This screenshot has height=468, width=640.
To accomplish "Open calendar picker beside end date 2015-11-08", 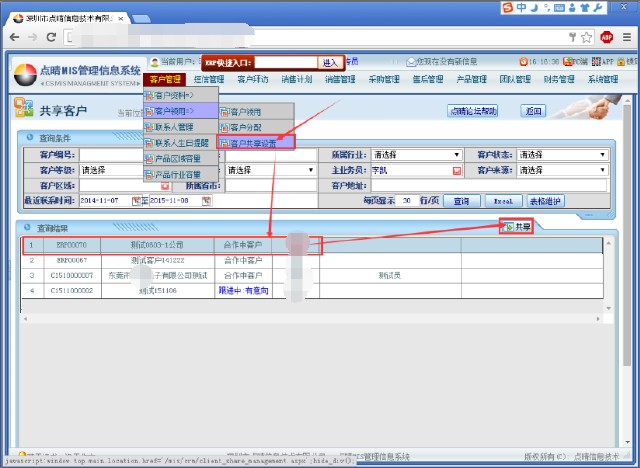I will coord(206,201).
